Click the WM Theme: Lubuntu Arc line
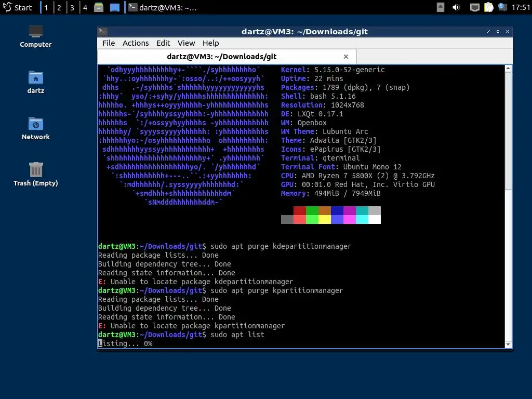The width and height of the screenshot is (532, 399). (x=325, y=131)
